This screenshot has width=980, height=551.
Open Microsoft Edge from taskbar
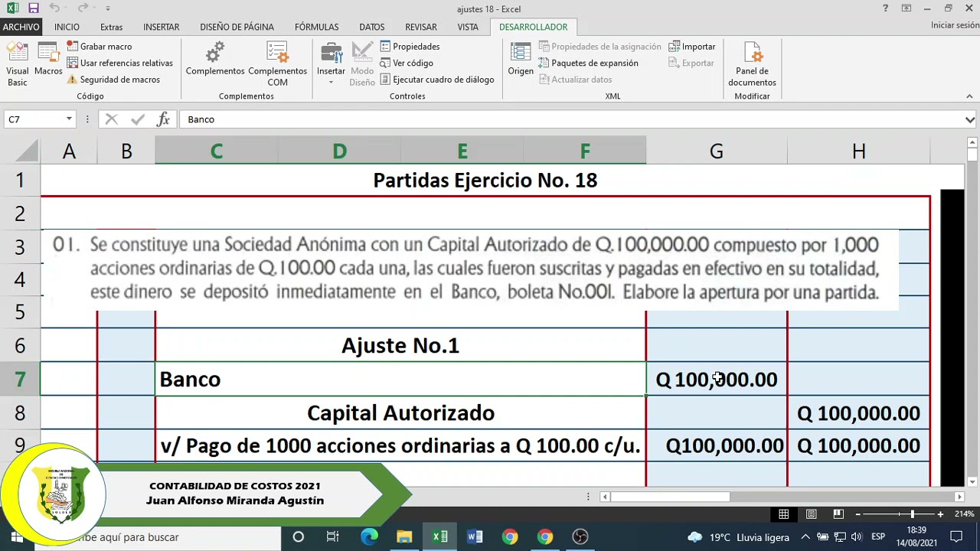pos(369,536)
